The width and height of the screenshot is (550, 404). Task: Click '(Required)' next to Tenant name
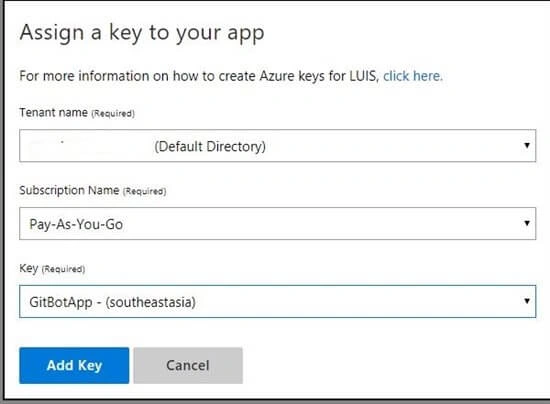click(x=113, y=114)
